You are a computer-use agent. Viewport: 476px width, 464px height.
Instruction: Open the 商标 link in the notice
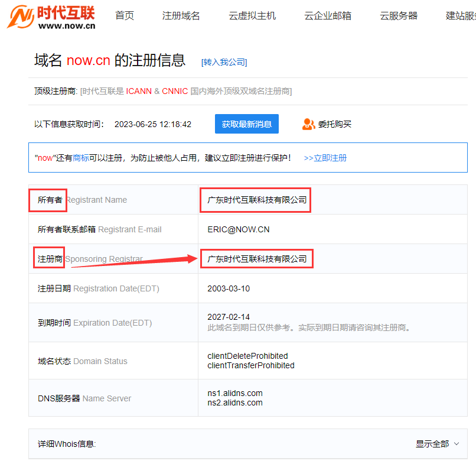coord(81,158)
